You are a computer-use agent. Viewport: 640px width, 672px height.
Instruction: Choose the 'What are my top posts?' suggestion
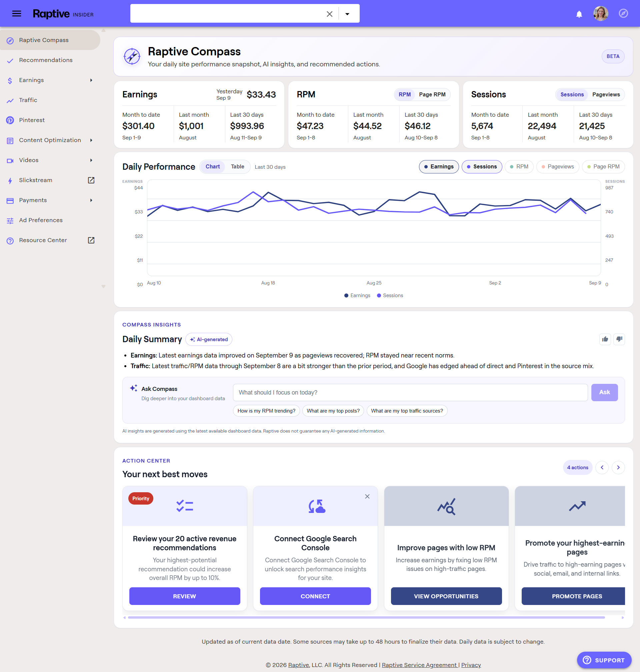pyautogui.click(x=333, y=411)
